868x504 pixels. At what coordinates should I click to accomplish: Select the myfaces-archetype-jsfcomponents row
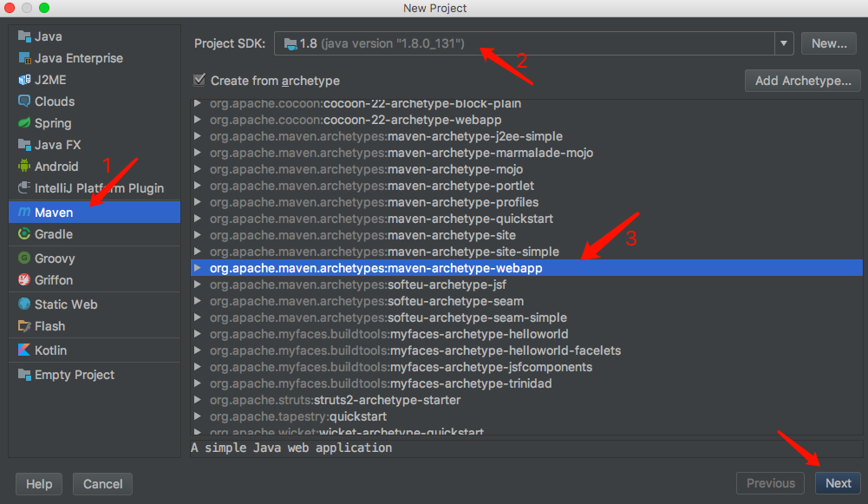(526, 367)
